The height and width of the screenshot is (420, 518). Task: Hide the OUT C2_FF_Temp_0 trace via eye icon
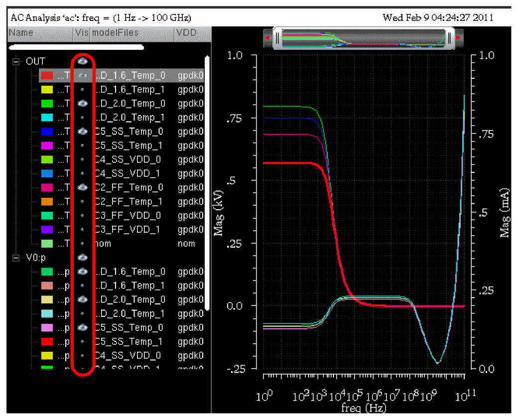coord(83,187)
